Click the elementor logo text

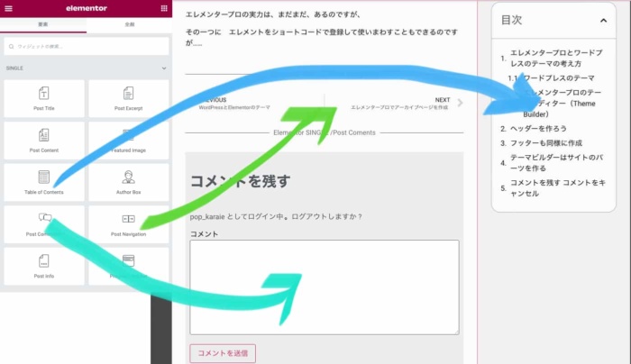coord(87,8)
